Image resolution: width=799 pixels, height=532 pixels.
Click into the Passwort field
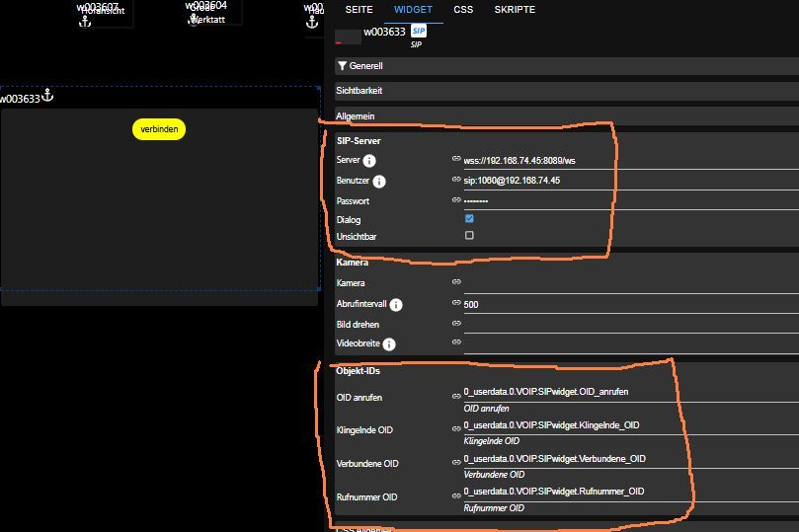631,201
